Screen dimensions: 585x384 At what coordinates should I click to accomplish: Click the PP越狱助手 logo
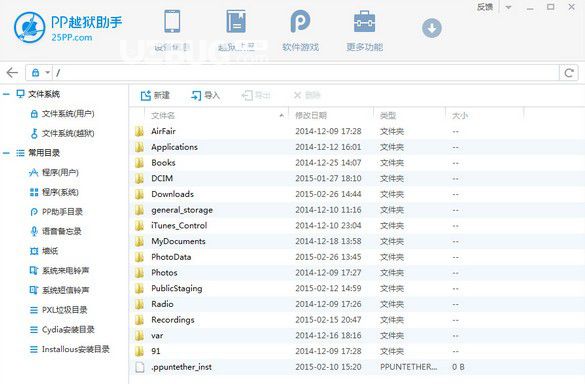click(x=68, y=27)
